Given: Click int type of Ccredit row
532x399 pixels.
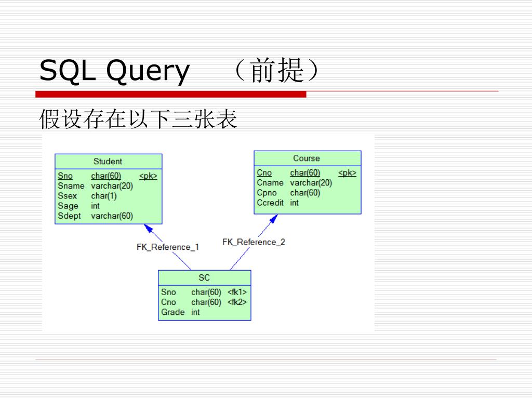Looking at the screenshot, I should [294, 203].
